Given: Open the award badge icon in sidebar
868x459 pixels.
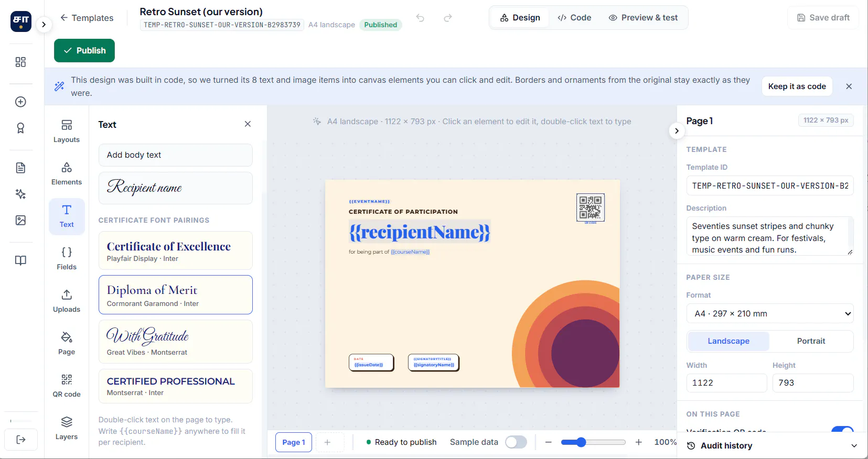Looking at the screenshot, I should tap(20, 128).
